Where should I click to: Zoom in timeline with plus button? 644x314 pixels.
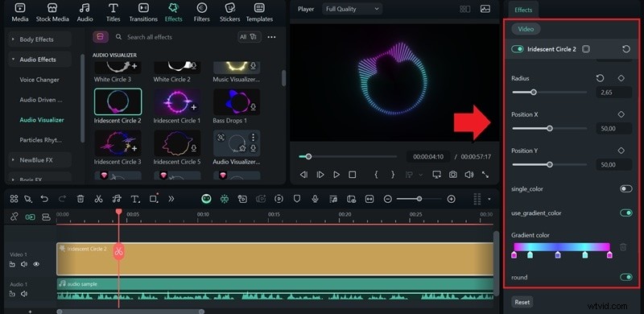pyautogui.click(x=451, y=199)
